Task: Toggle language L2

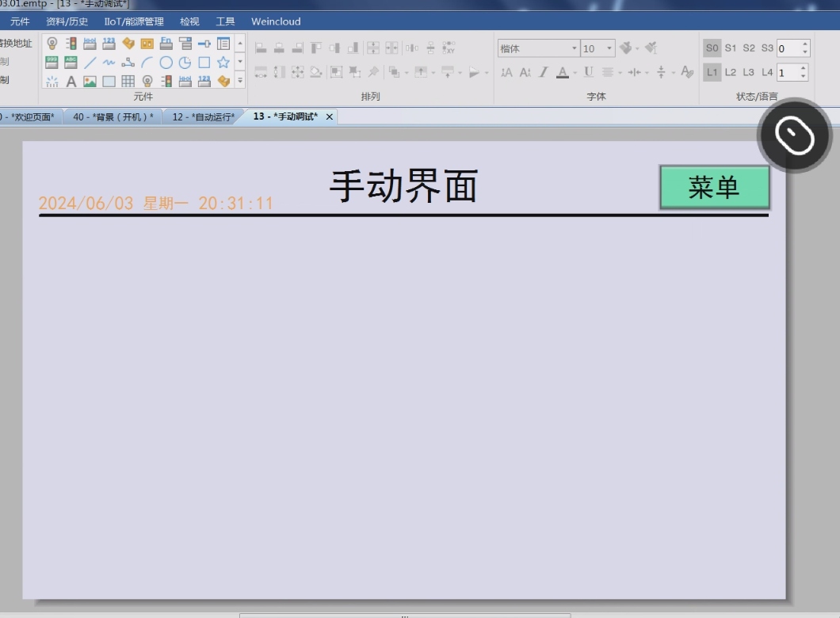Action: pos(731,72)
